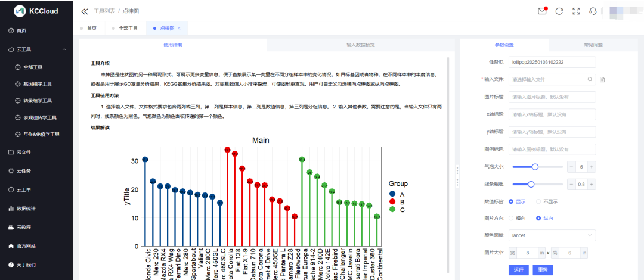Open the mail notifications icon
The width and height of the screenshot is (644, 280).
pyautogui.click(x=542, y=11)
